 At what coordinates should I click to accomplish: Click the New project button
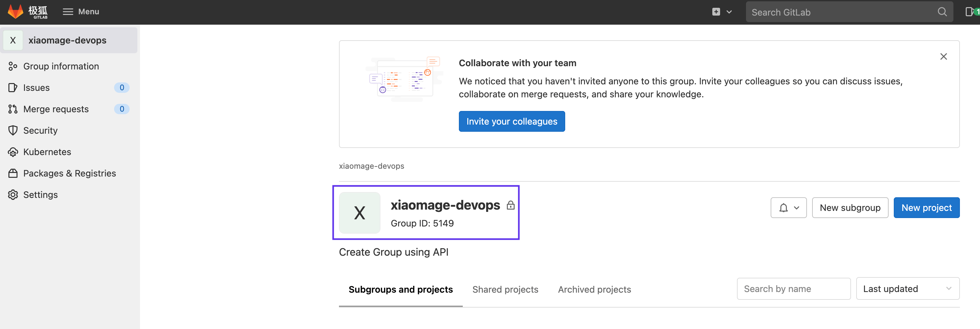tap(926, 208)
